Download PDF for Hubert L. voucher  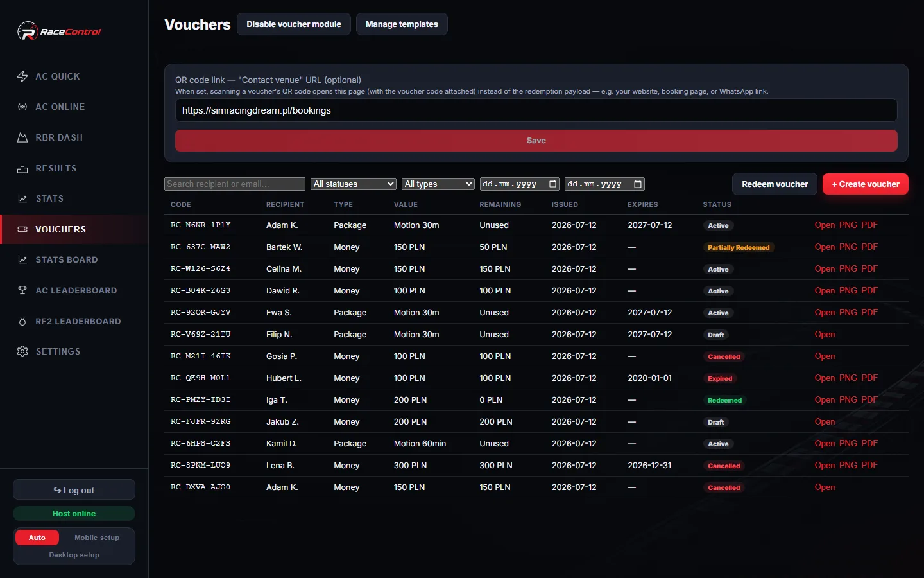coord(869,378)
